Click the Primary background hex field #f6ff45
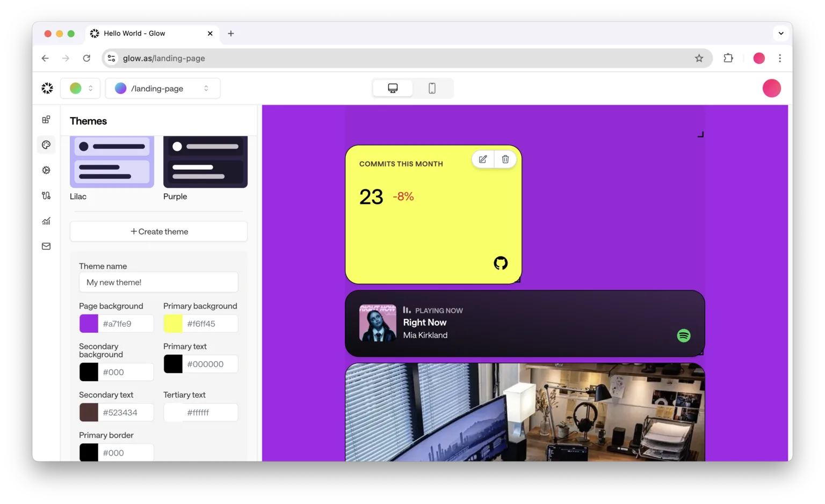Screen dimensions: 825x504 click(x=211, y=324)
